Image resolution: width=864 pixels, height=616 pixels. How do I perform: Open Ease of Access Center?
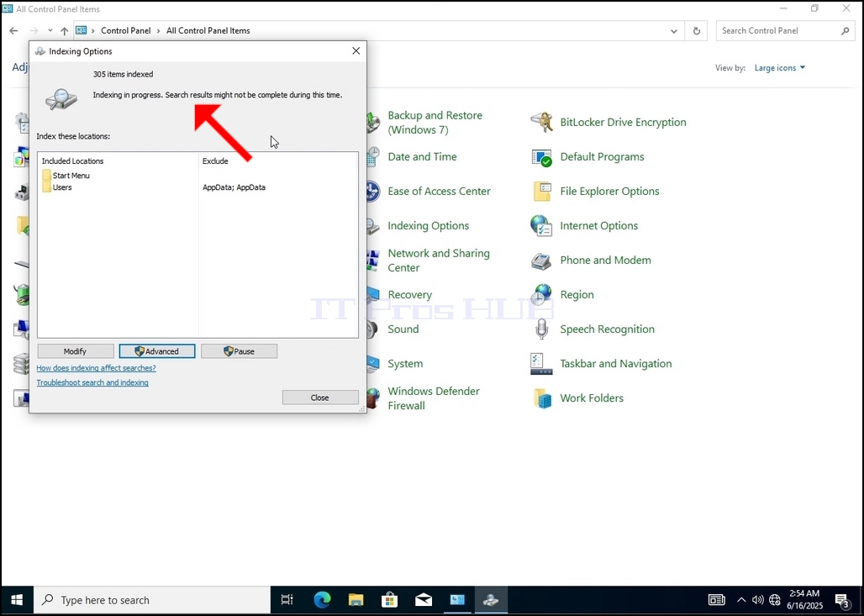[x=439, y=192]
